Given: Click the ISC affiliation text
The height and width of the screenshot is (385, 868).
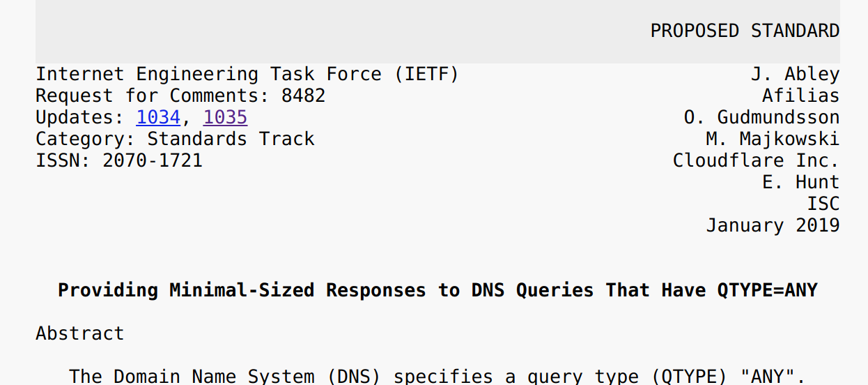Looking at the screenshot, I should (x=823, y=204).
